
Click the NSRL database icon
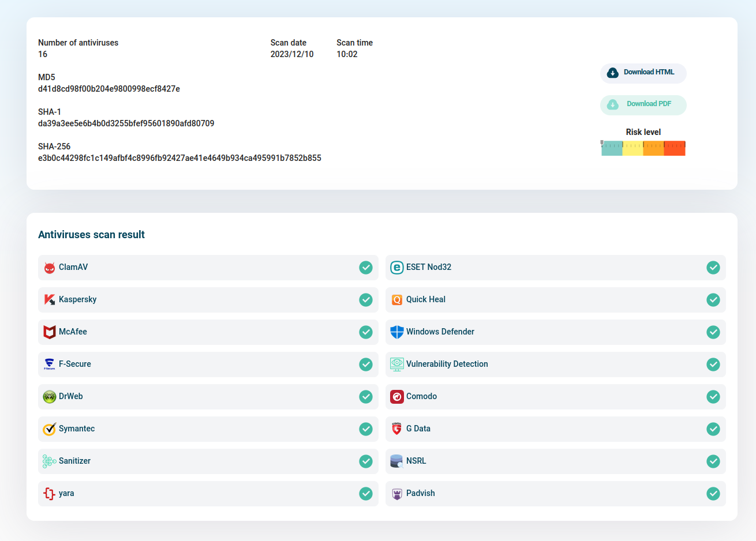tap(397, 461)
